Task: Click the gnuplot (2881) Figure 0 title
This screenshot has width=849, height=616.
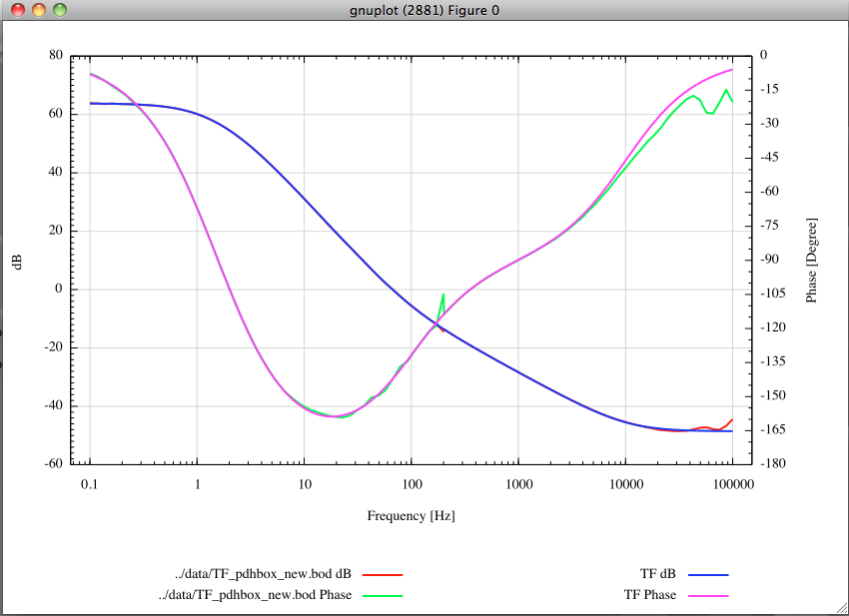Action: 424,10
